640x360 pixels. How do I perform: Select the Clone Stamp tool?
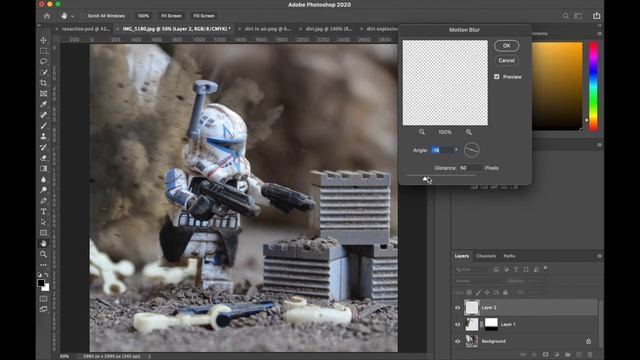(x=43, y=136)
